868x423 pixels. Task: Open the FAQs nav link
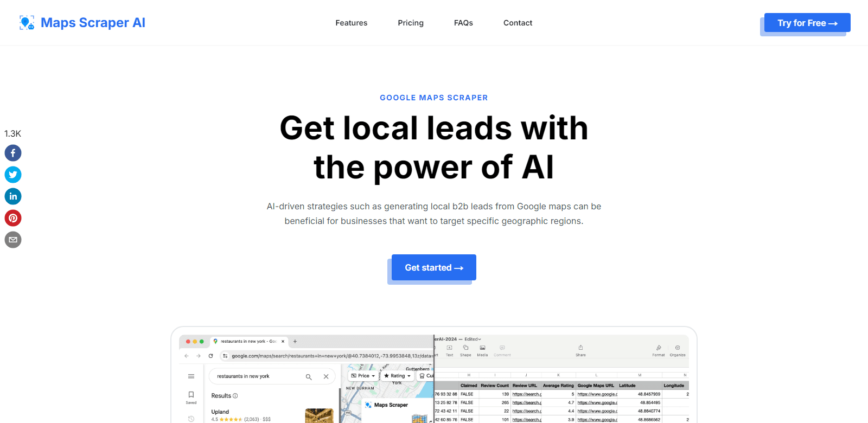coord(463,23)
